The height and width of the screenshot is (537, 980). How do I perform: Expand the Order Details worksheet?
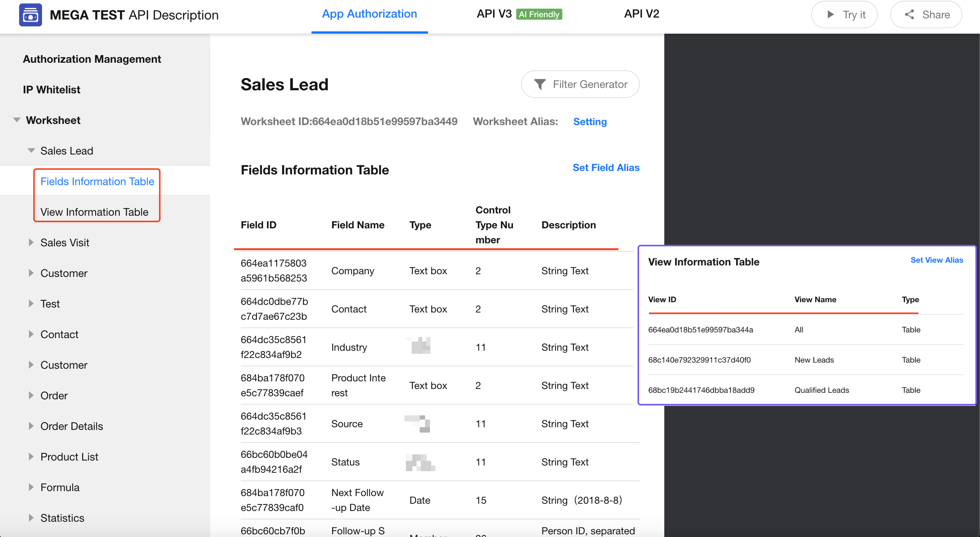pos(31,426)
